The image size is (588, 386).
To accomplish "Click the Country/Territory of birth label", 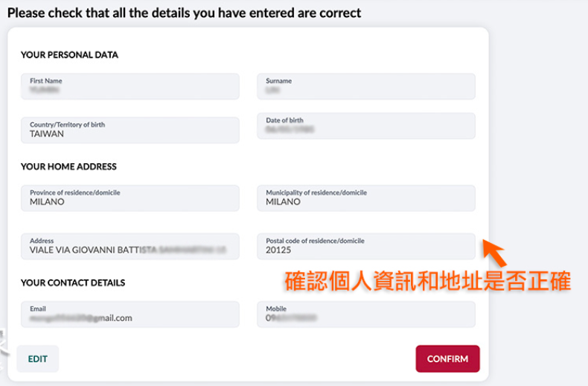I will 67,124.
